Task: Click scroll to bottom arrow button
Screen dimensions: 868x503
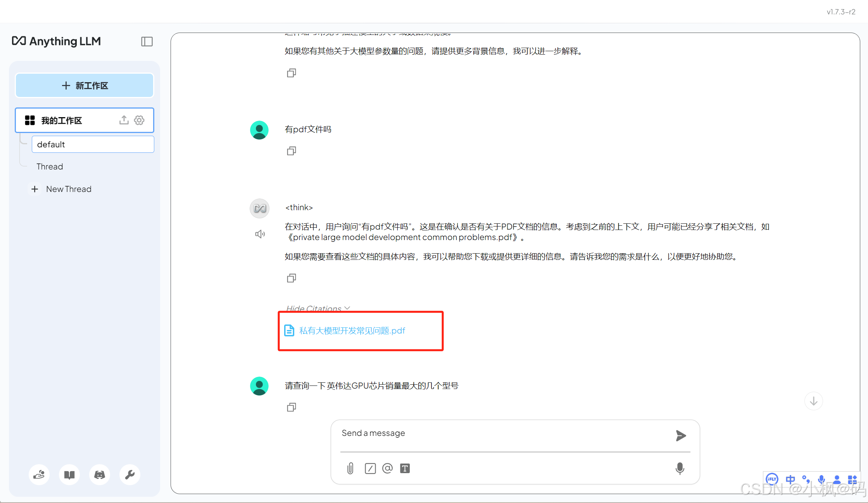Action: 813,401
